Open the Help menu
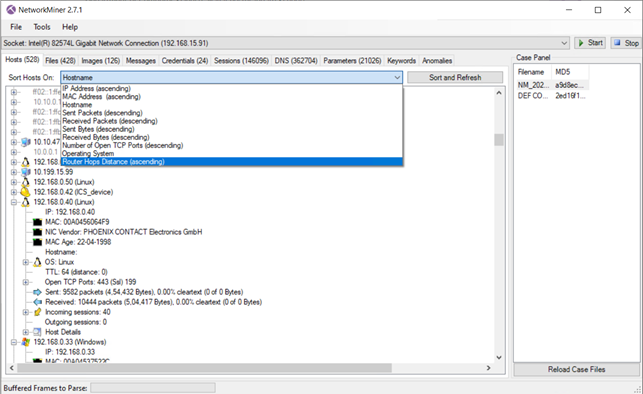The height and width of the screenshot is (394, 643). (70, 27)
